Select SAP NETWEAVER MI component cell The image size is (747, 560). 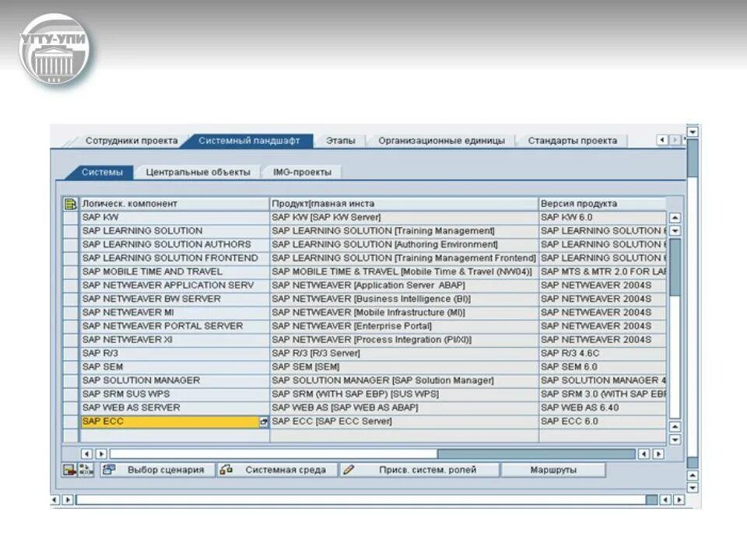pyautogui.click(x=174, y=313)
